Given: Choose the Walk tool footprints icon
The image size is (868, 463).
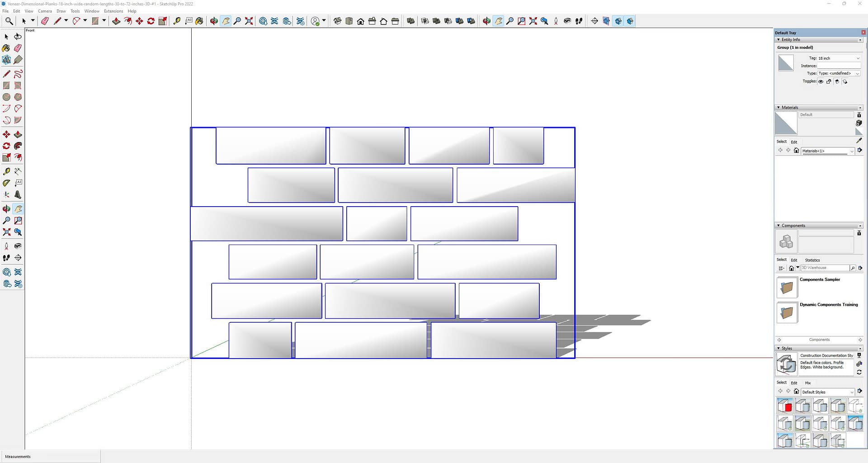Looking at the screenshot, I should [579, 21].
